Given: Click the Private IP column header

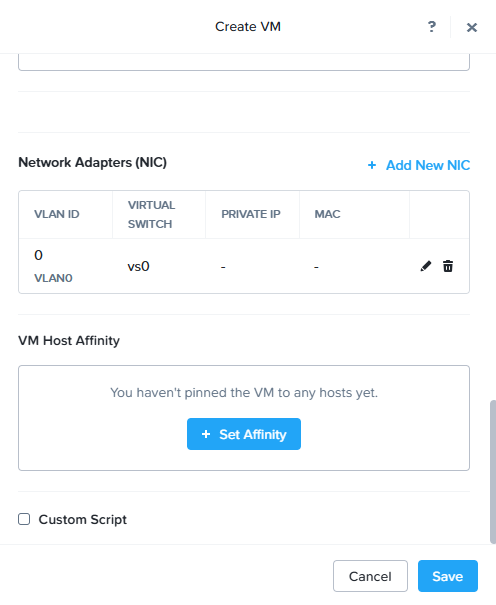Looking at the screenshot, I should pos(251,214).
